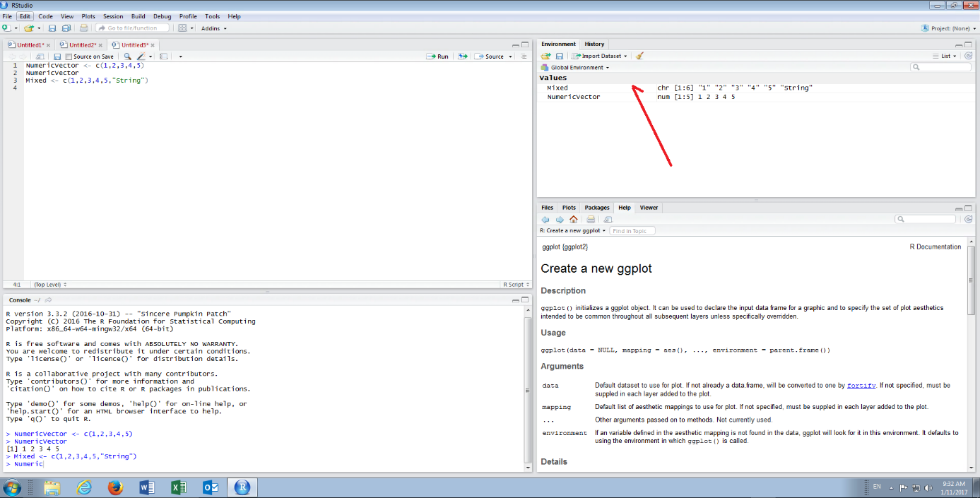Open the Code menu
The image size is (980, 498).
coord(45,16)
